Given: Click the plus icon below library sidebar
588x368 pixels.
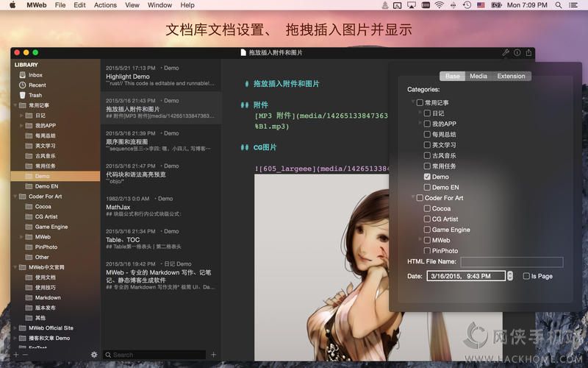Looking at the screenshot, I should pyautogui.click(x=16, y=355).
